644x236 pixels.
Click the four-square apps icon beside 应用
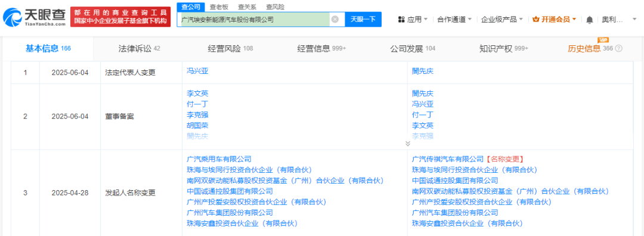click(x=401, y=19)
